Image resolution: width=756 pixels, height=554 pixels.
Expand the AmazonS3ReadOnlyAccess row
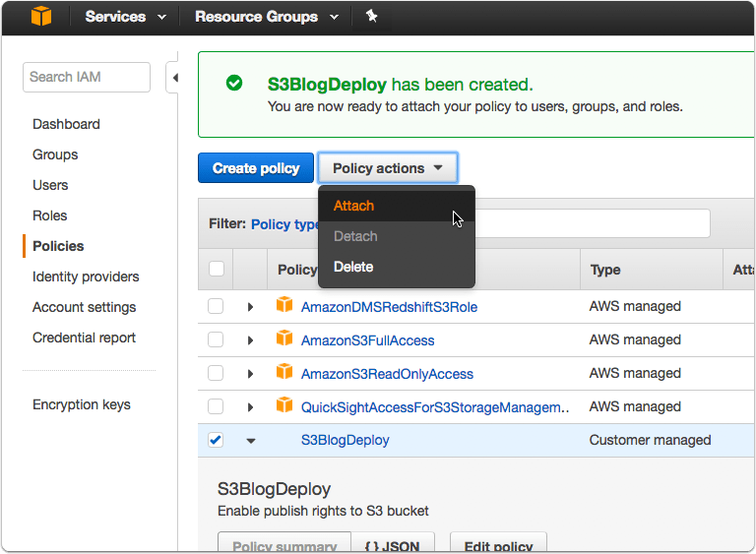click(250, 374)
